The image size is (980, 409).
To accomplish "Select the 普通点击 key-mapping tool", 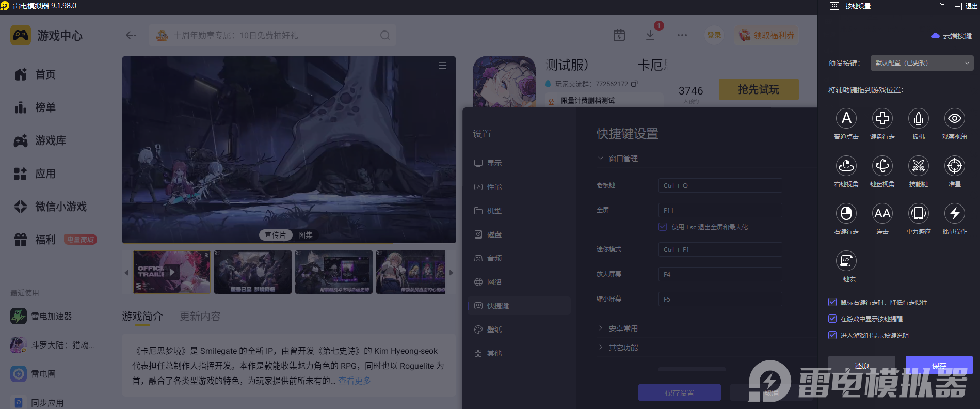I will pos(846,119).
